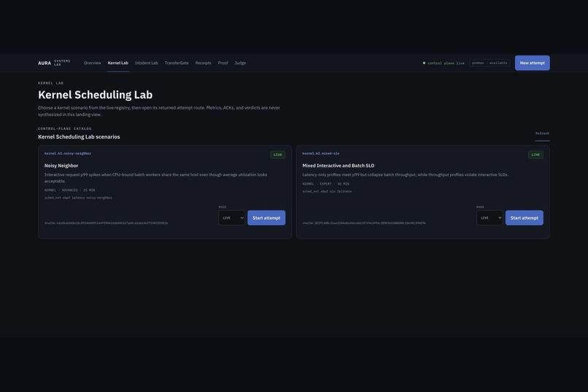Open the mode dropdown on Noisy Neighbor card
This screenshot has height=392, width=588.
[232, 218]
